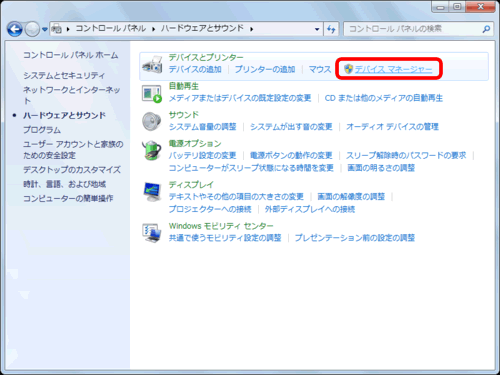Screen dimensions: 500x375
Task: Select ハードウェアとサウンド in sidebar
Action: coord(64,116)
